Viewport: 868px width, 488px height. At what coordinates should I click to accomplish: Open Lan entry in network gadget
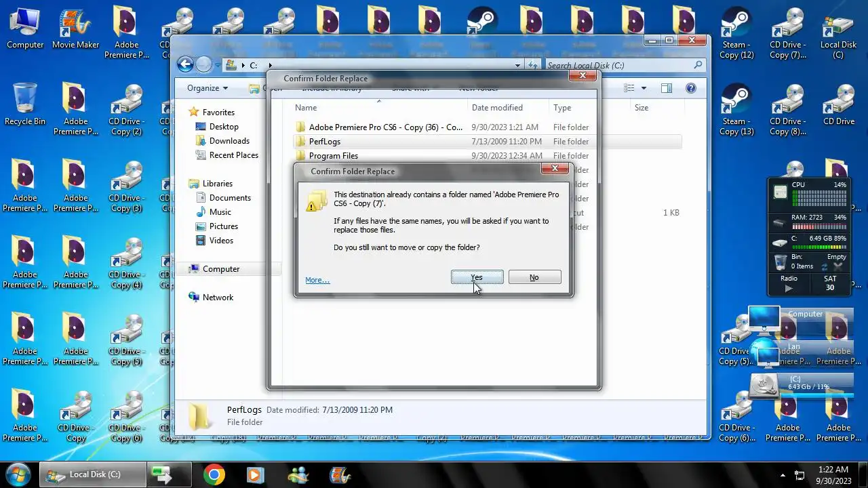click(800, 352)
